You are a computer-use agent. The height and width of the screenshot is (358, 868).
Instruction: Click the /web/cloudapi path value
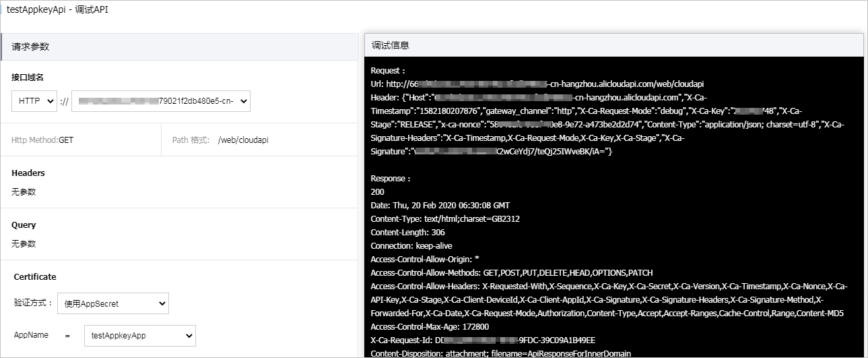pyautogui.click(x=243, y=140)
